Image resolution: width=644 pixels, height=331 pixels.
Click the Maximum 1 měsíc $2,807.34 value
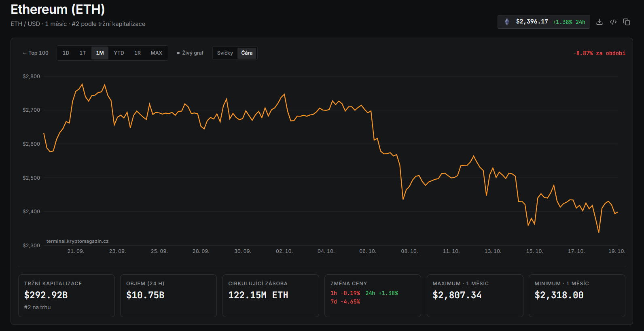(457, 295)
